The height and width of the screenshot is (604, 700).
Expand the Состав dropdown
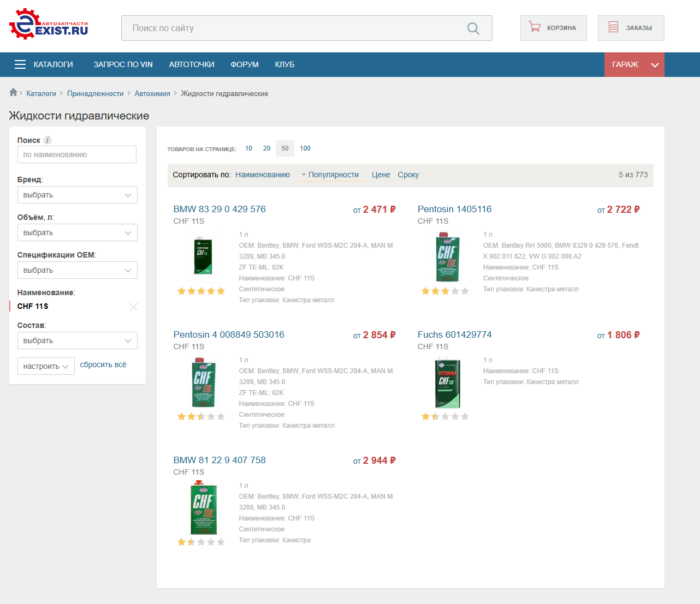[78, 340]
